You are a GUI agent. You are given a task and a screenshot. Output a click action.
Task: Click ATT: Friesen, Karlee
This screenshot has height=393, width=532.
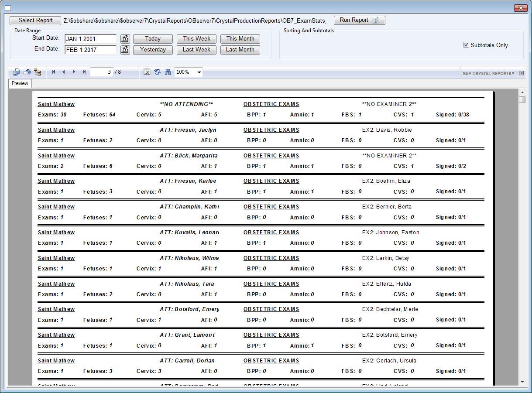188,181
